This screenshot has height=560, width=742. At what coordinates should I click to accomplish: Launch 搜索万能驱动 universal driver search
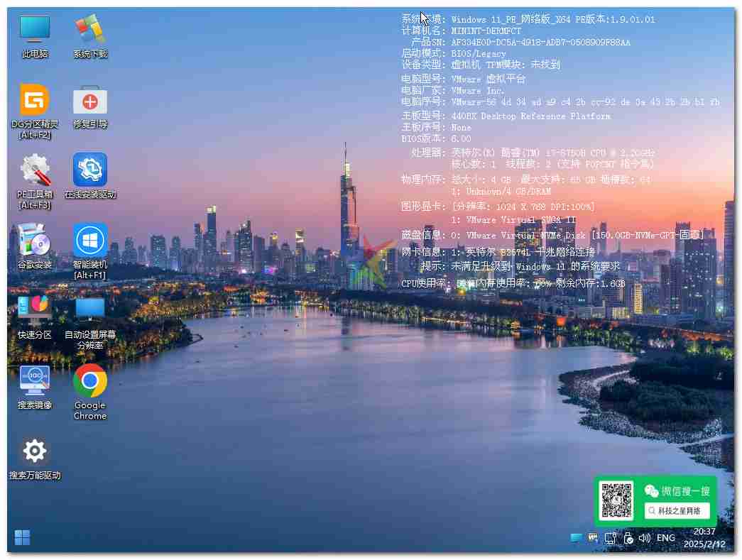[33, 451]
